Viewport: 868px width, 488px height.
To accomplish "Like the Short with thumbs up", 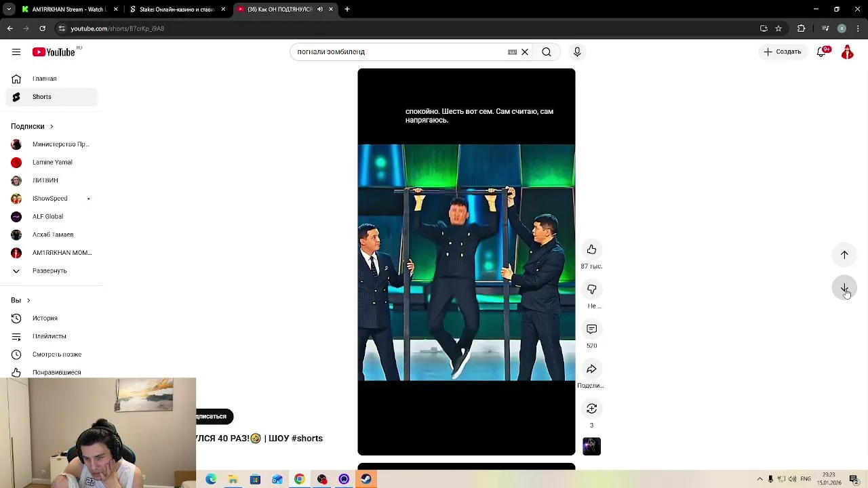I will (592, 249).
